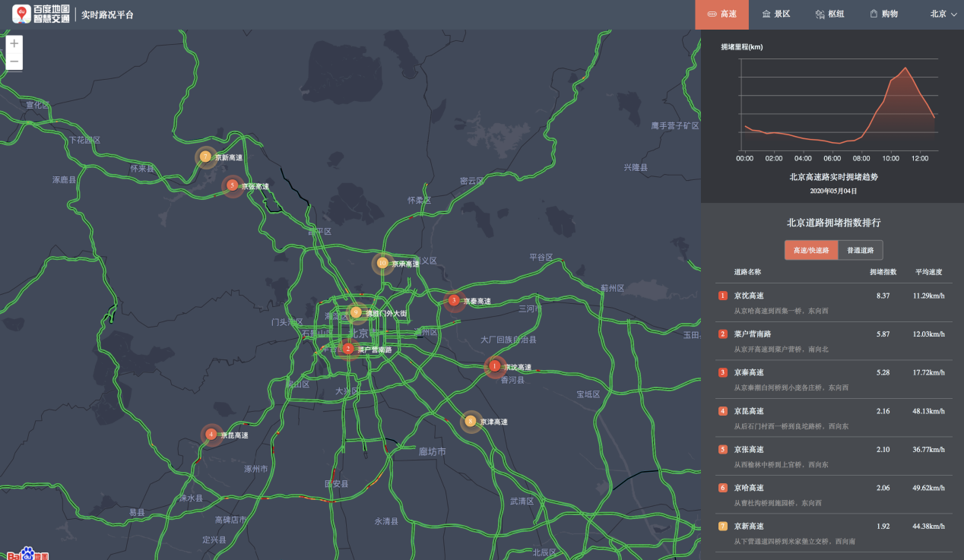Select map marker 4 on 京昆高速

pos(211,435)
